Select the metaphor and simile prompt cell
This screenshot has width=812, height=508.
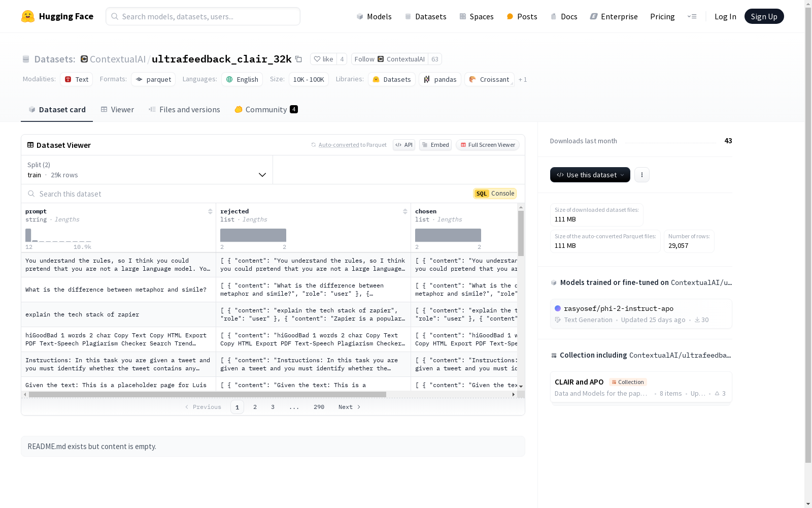click(x=119, y=290)
